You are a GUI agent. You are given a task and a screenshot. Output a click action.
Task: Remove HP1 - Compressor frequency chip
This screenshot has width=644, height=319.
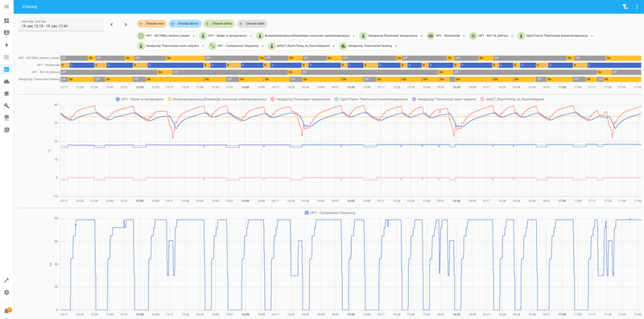[x=263, y=46]
